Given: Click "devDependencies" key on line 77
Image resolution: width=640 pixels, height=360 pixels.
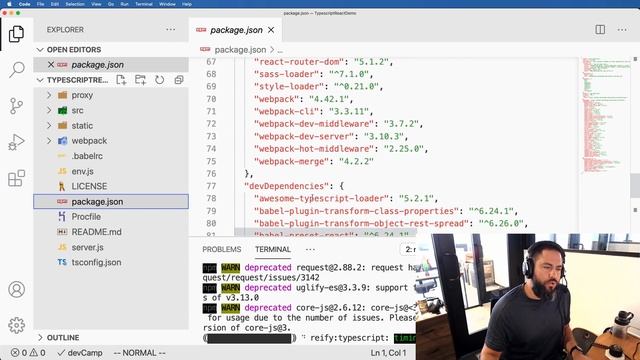Looking at the screenshot, I should (286, 186).
